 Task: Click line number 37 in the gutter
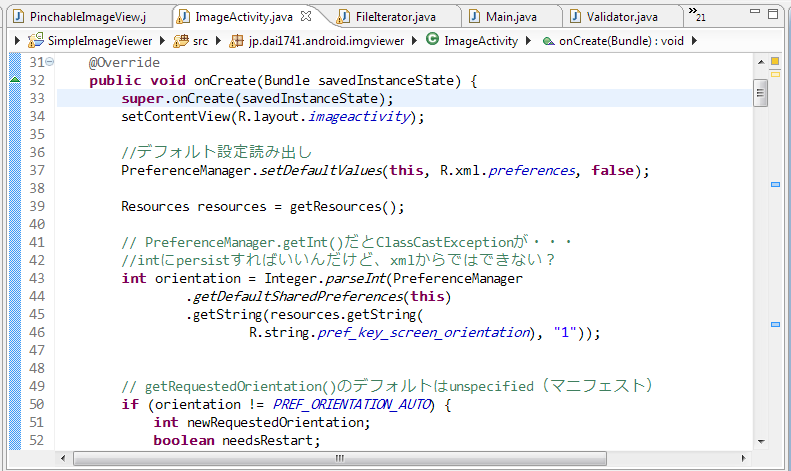pyautogui.click(x=37, y=170)
